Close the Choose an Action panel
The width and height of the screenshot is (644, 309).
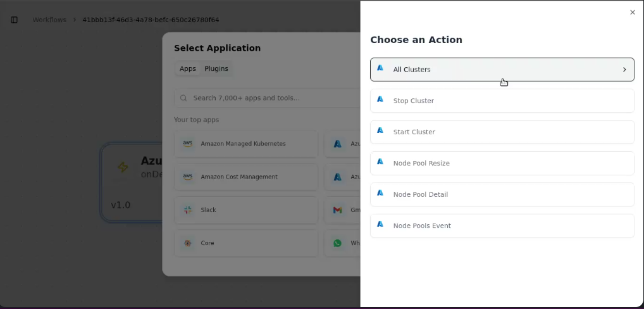(x=632, y=12)
